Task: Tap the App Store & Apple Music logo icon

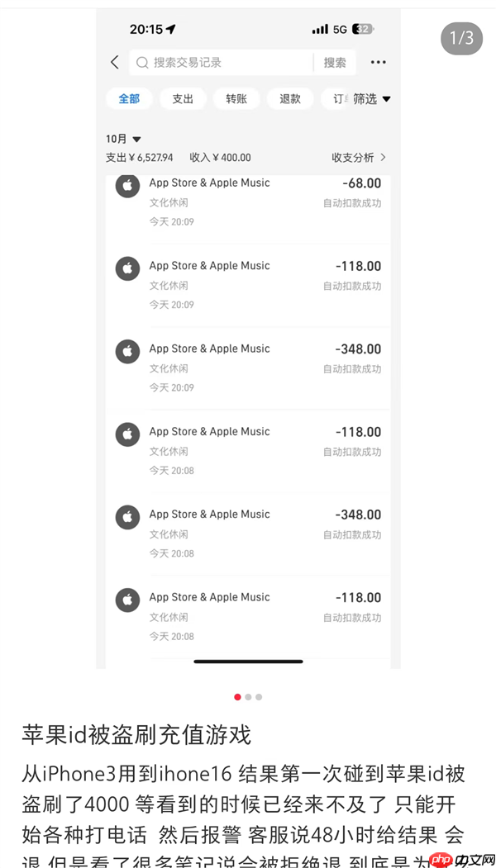Action: click(126, 186)
